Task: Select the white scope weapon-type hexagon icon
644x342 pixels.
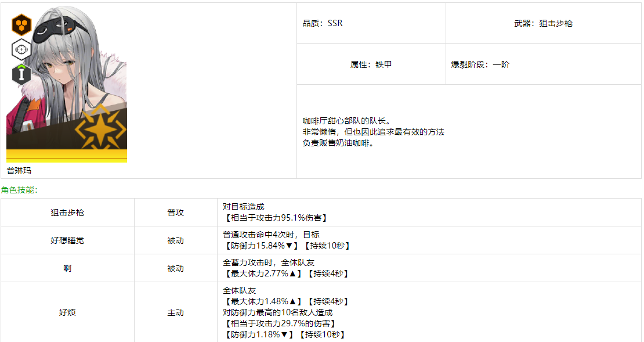Action: (21, 49)
